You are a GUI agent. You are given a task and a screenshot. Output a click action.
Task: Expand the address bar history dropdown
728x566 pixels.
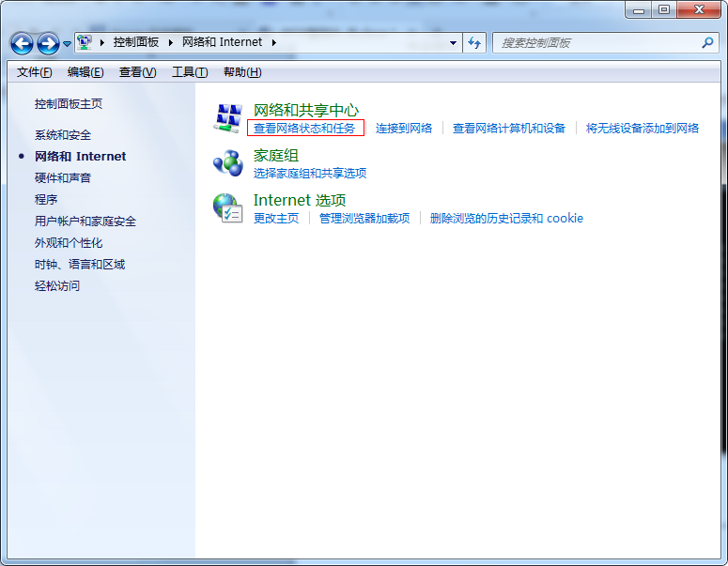tap(453, 42)
